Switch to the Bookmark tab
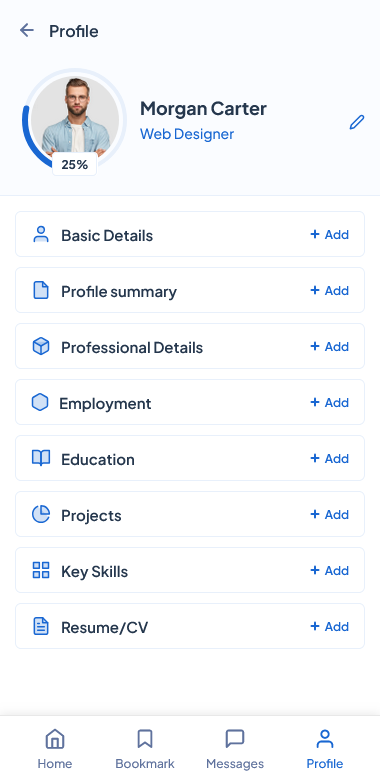 point(145,749)
